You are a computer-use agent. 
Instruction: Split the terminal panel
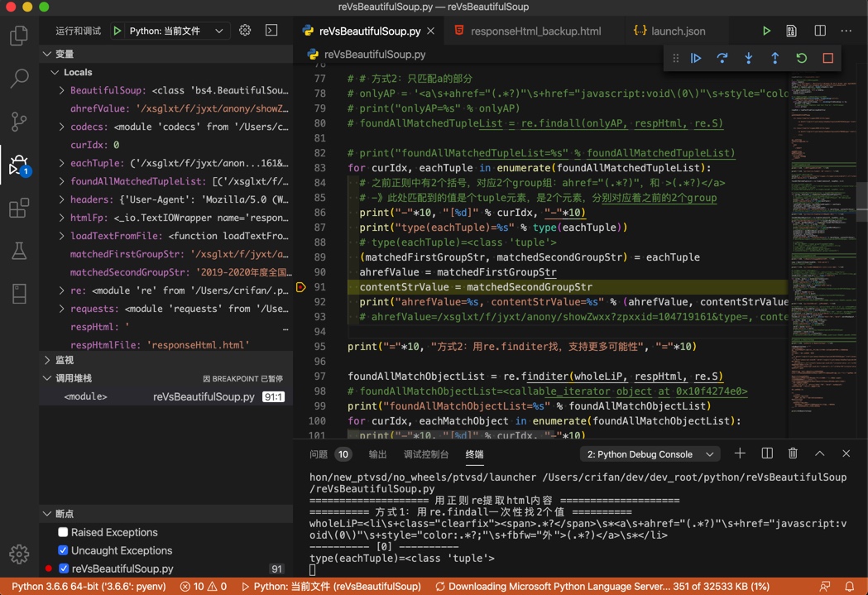coord(767,453)
